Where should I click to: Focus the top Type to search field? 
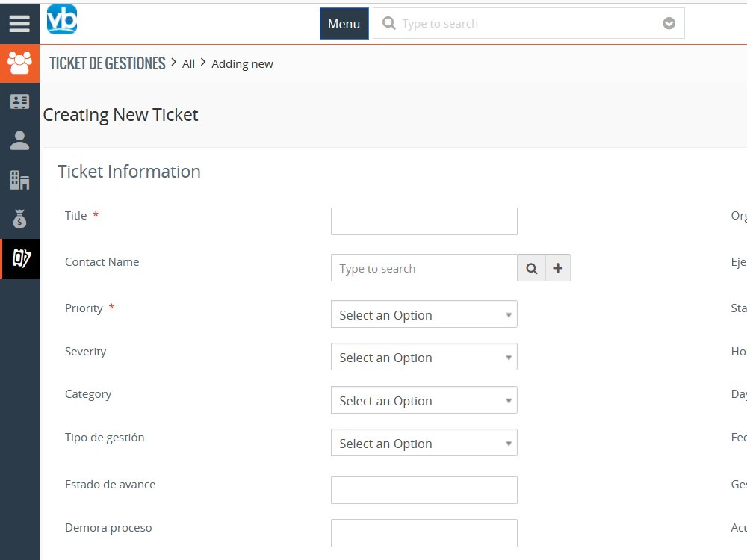[529, 23]
